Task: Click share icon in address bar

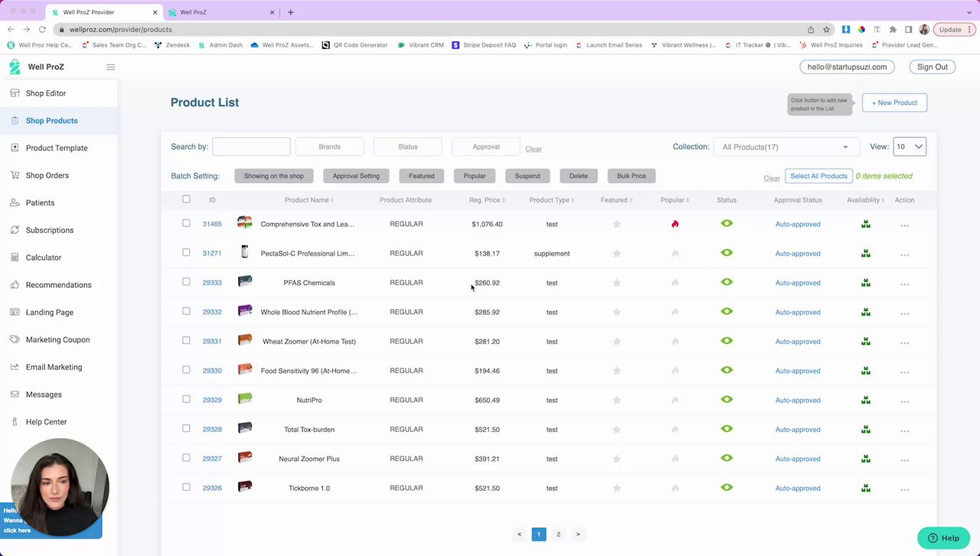Action: point(811,29)
